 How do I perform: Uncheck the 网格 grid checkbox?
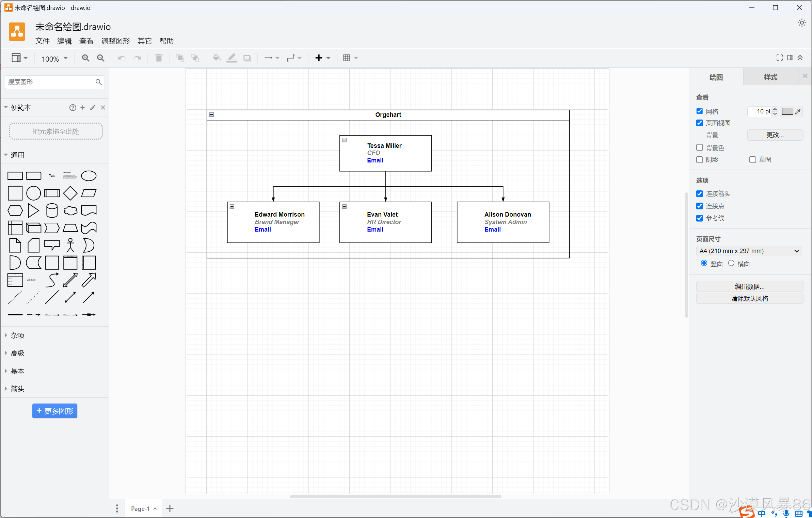pyautogui.click(x=700, y=111)
